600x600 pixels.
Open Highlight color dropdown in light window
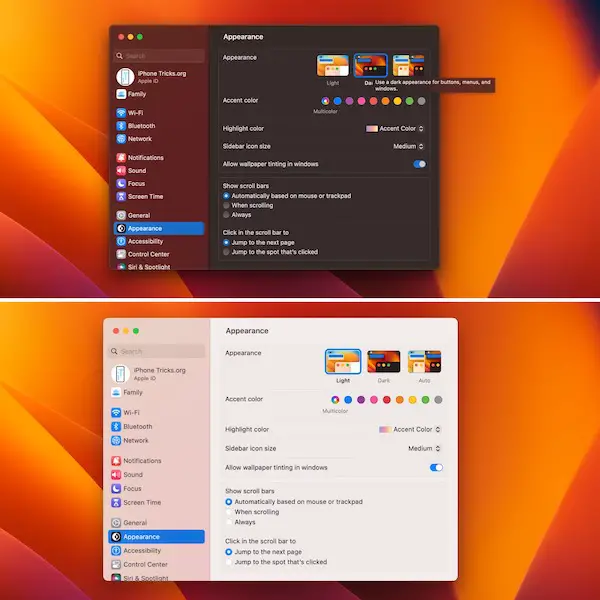(x=410, y=429)
